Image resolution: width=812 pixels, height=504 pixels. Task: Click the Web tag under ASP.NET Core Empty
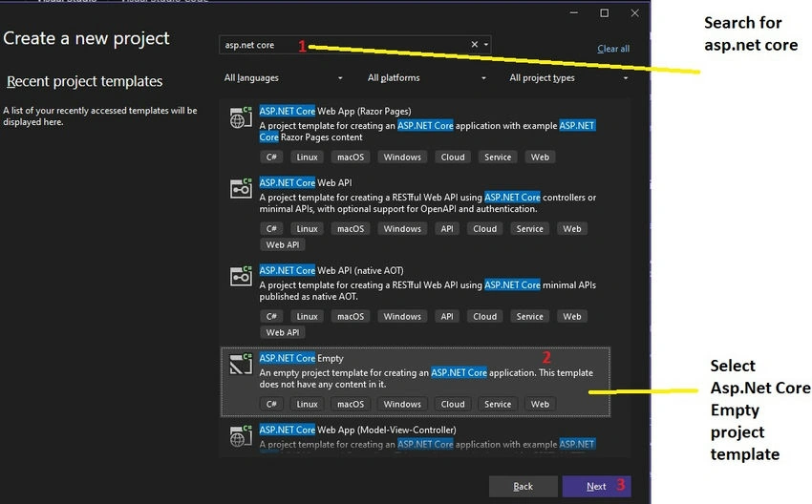click(540, 404)
